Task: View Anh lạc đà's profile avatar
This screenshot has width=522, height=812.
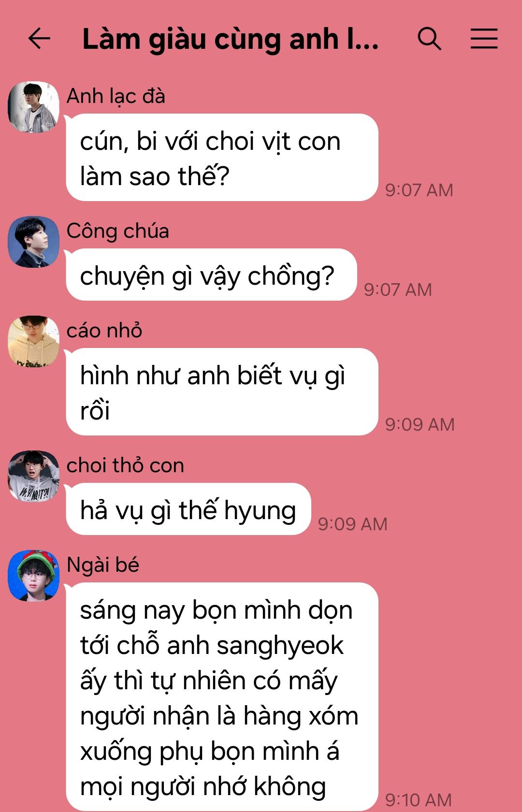Action: (x=33, y=107)
